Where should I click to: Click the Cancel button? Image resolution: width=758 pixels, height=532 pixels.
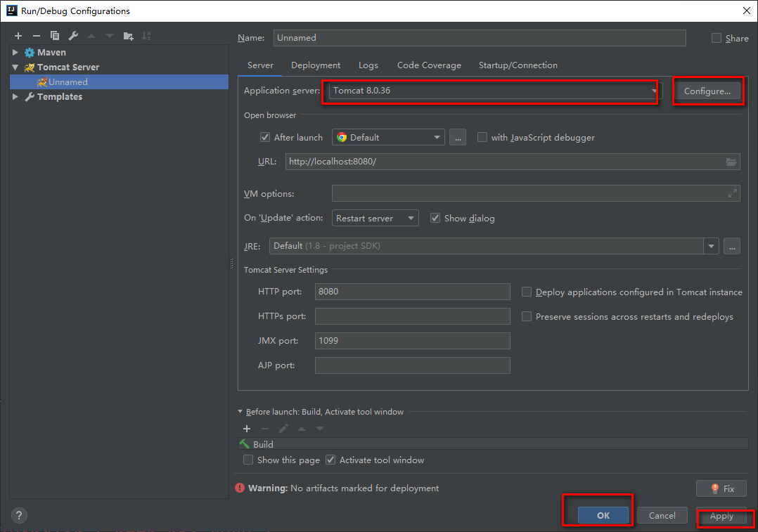(662, 516)
